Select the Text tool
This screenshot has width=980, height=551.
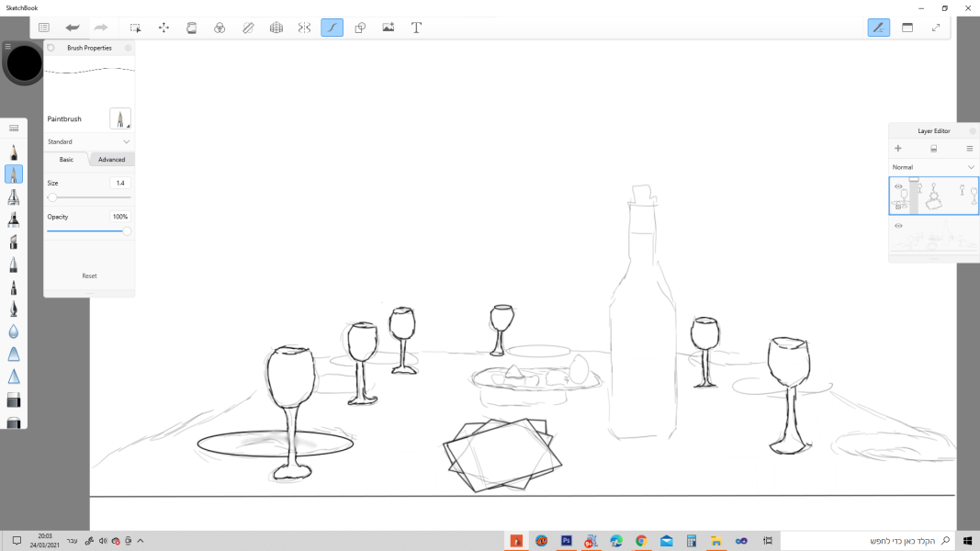point(416,28)
